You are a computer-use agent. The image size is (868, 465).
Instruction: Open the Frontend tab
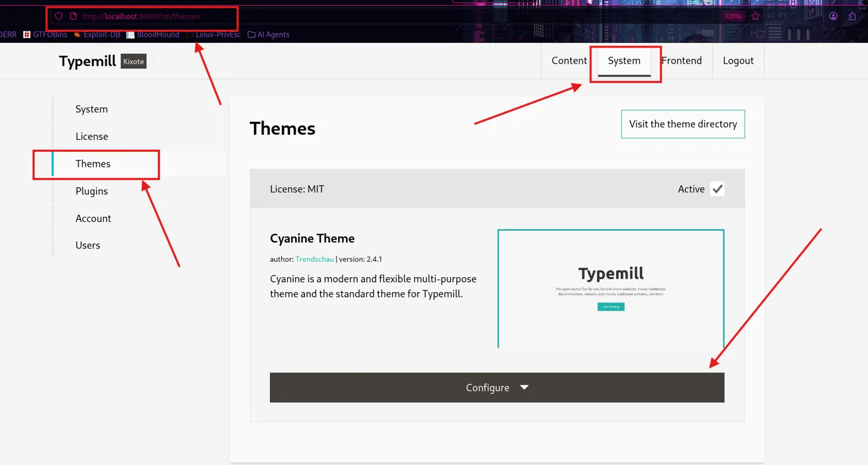tap(682, 61)
